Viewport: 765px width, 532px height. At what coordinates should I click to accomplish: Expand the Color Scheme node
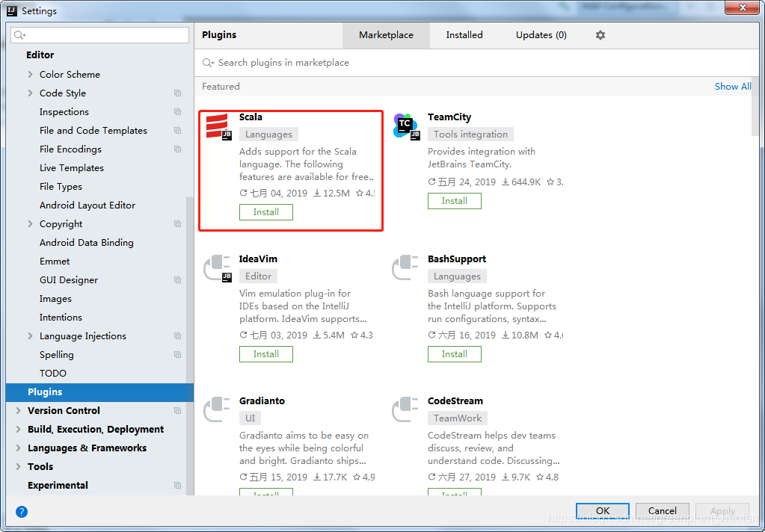pyautogui.click(x=30, y=74)
